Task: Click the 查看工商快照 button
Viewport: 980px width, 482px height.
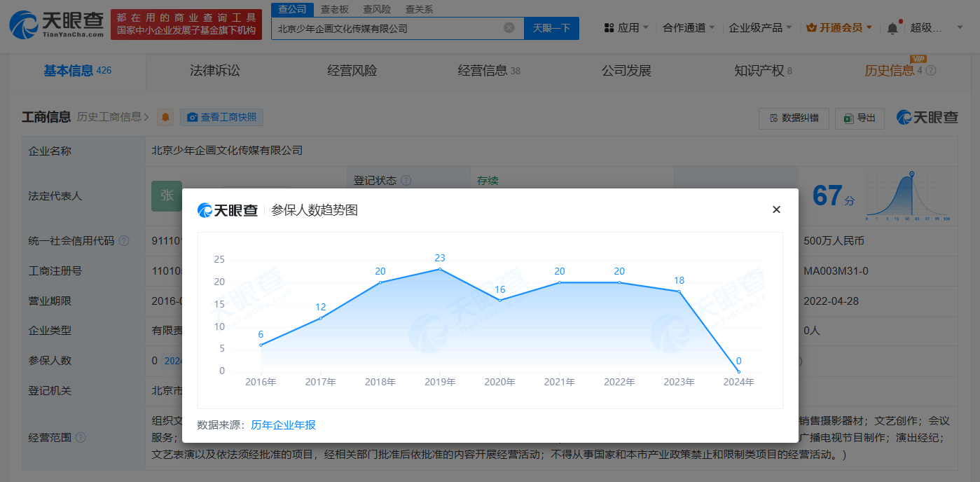Action: (x=221, y=118)
